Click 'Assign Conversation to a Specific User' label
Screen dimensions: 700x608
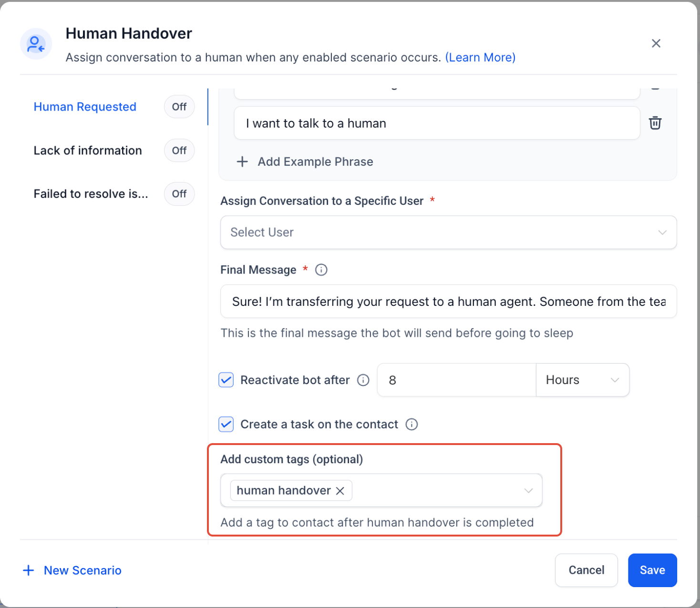pyautogui.click(x=322, y=201)
